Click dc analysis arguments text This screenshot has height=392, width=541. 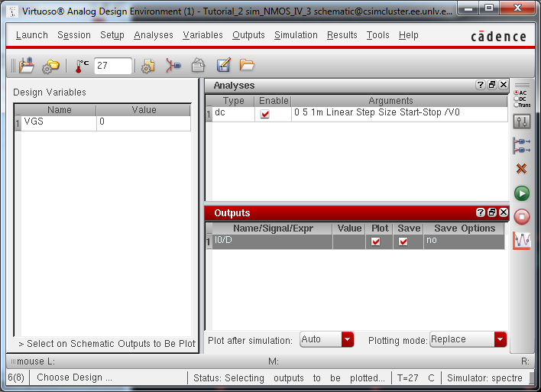[x=377, y=112]
